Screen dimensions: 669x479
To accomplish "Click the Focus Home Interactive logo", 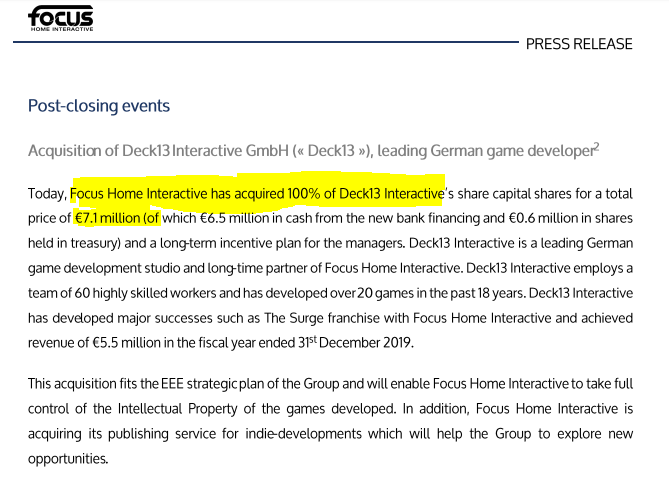I will pos(60,19).
